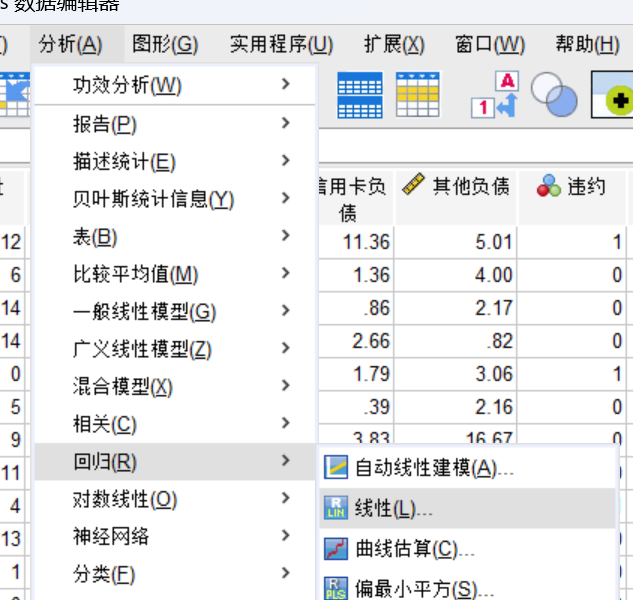Select the 回归(R) menu entry
The image size is (633, 600).
[174, 462]
